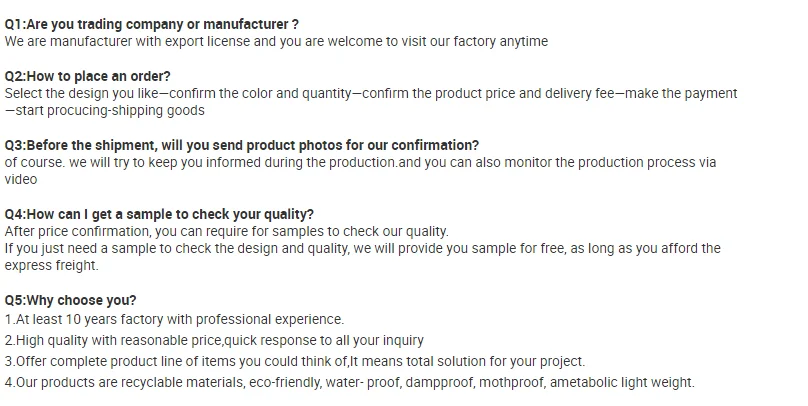Click the Q1 trading company or manufacturer question
This screenshot has height=406, width=808.
(x=152, y=23)
